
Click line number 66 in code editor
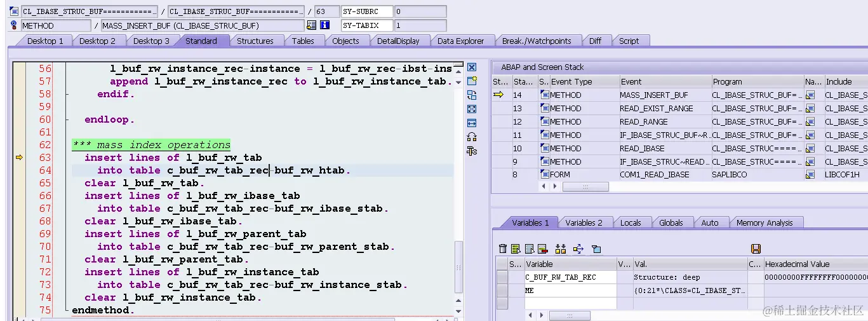[x=44, y=196]
